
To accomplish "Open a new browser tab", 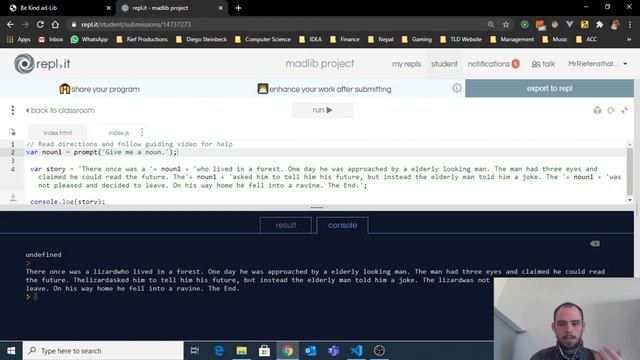I will click(238, 8).
